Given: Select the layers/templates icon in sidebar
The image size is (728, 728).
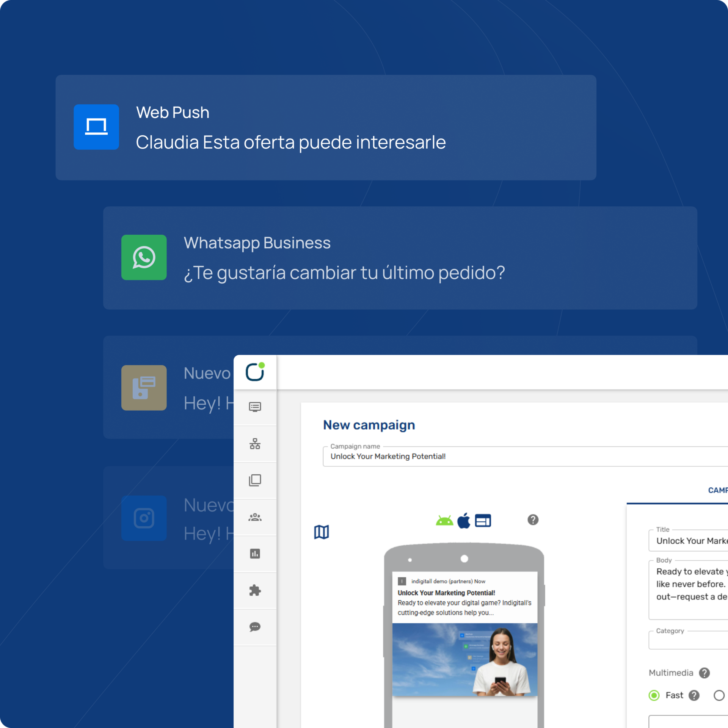Looking at the screenshot, I should pyautogui.click(x=255, y=480).
